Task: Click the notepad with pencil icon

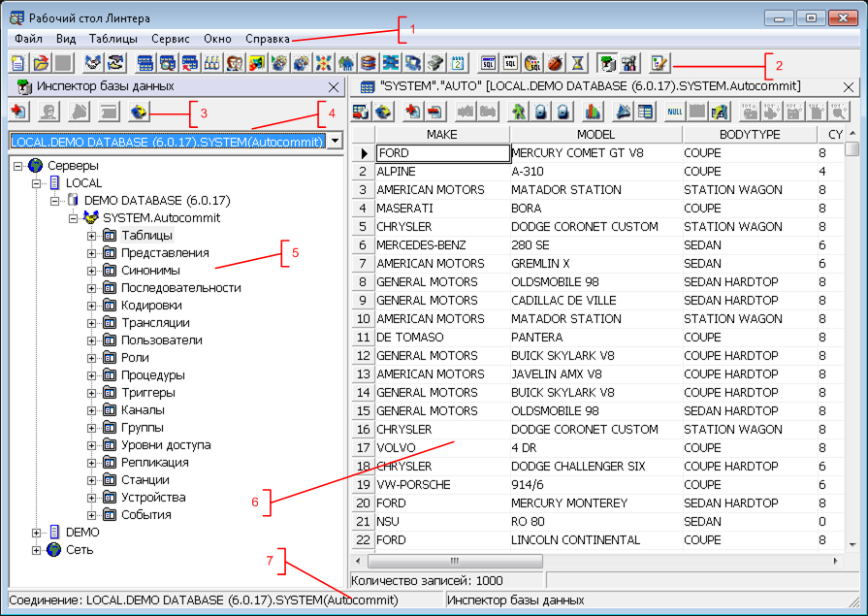Action: click(x=659, y=63)
